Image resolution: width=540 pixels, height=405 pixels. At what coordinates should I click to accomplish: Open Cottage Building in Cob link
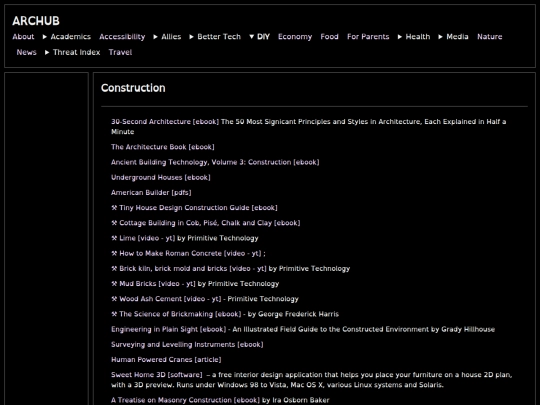coord(209,223)
